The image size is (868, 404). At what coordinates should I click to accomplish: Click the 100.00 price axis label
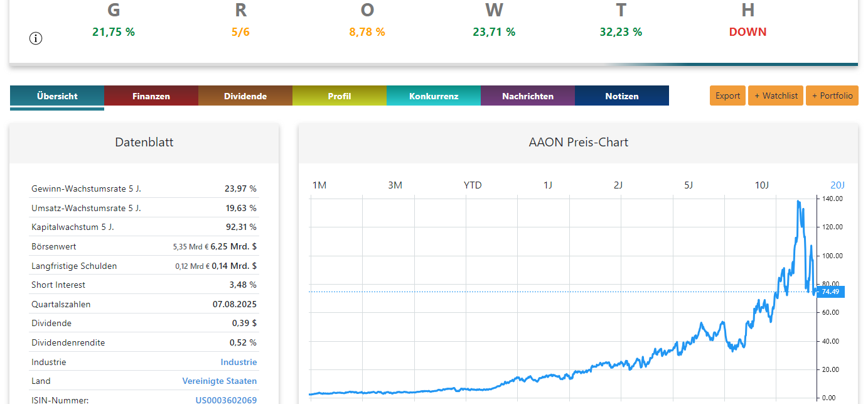click(x=832, y=256)
